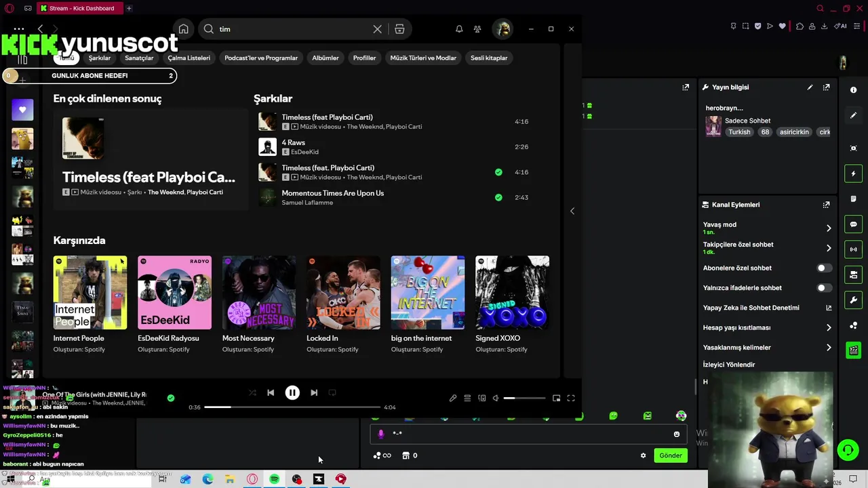Open the lyrics microphone icon in player
Image resolution: width=868 pixels, height=488 pixels.
click(x=453, y=399)
